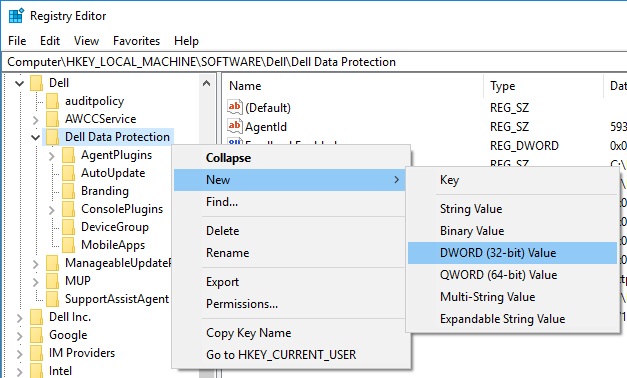627x378 pixels.
Task: Select the SupportAssistAgent tree label
Action: (117, 299)
